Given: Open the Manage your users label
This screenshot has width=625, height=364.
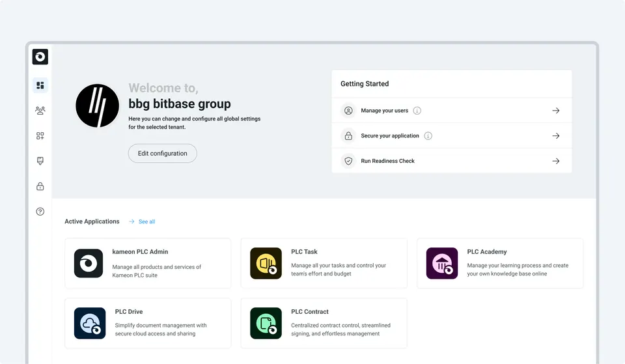Looking at the screenshot, I should click(384, 111).
